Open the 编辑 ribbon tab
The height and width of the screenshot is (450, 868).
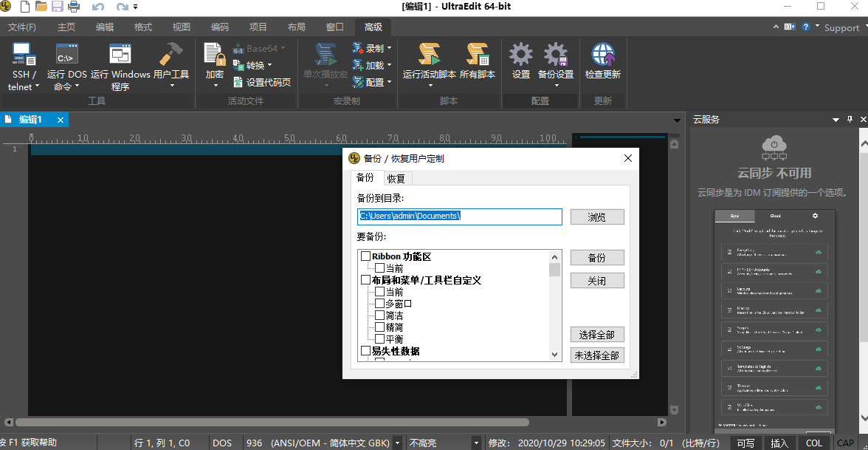point(105,27)
